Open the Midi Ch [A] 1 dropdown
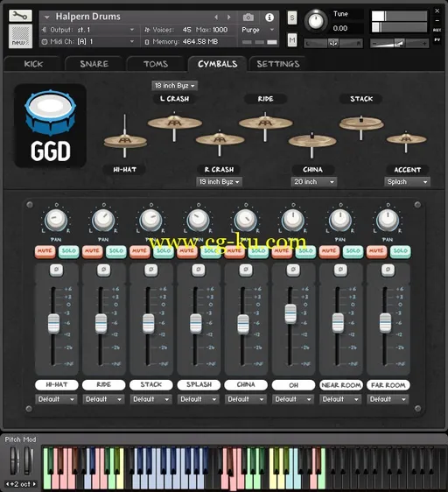 point(88,41)
